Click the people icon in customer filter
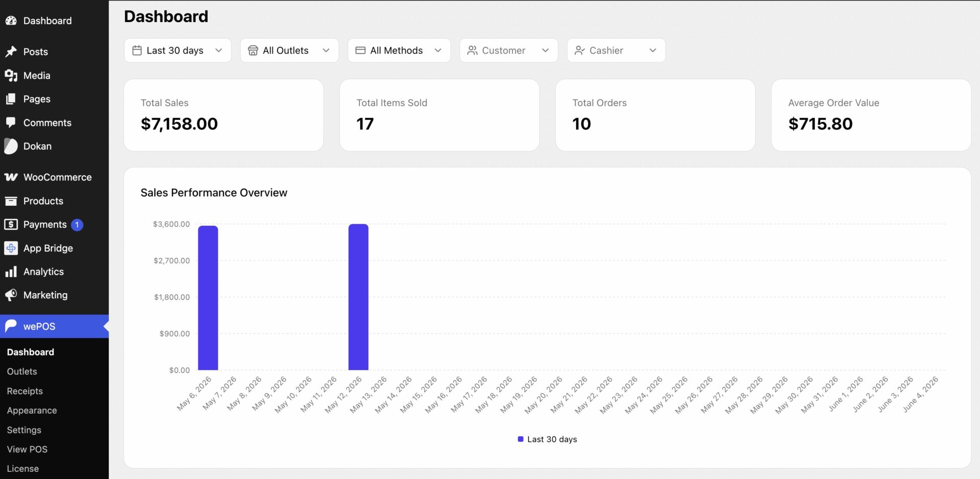The image size is (980, 479). pos(472,51)
